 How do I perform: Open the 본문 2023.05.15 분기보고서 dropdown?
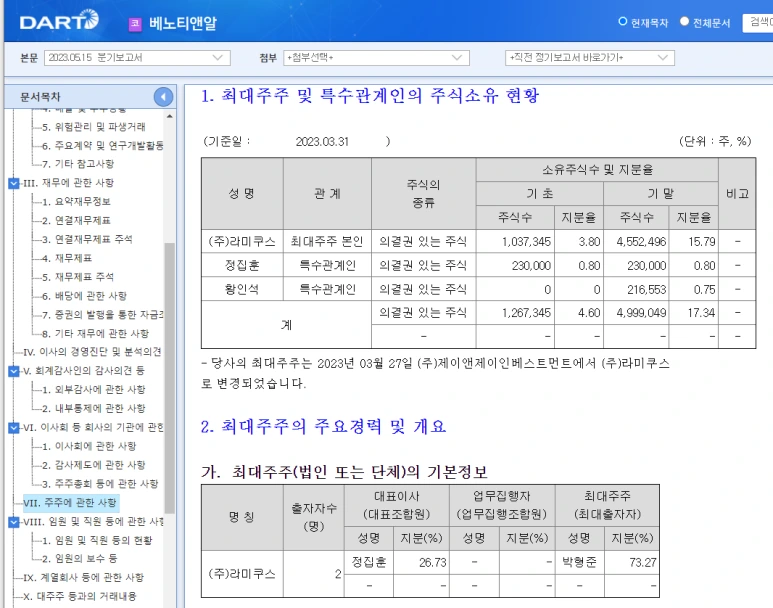[x=137, y=58]
